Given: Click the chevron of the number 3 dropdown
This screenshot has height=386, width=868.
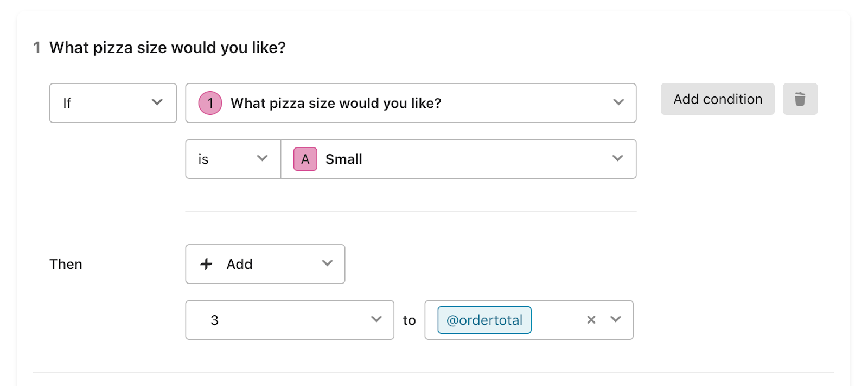Looking at the screenshot, I should pos(376,319).
